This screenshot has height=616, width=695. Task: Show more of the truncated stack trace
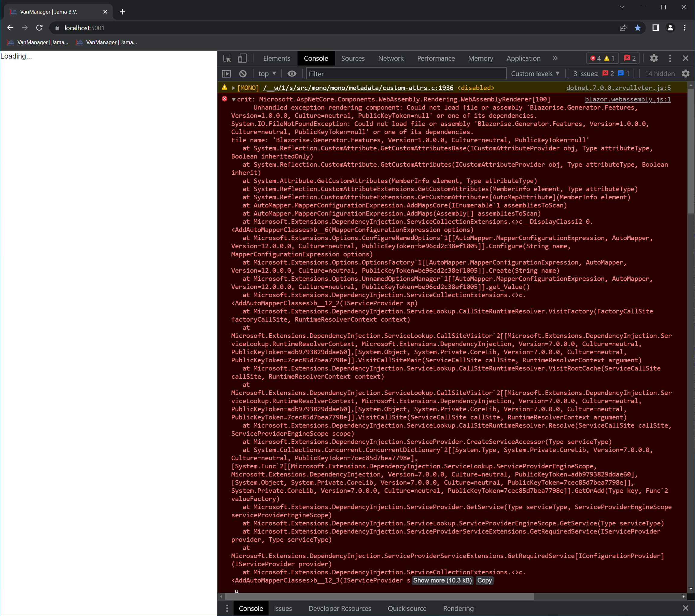click(442, 581)
